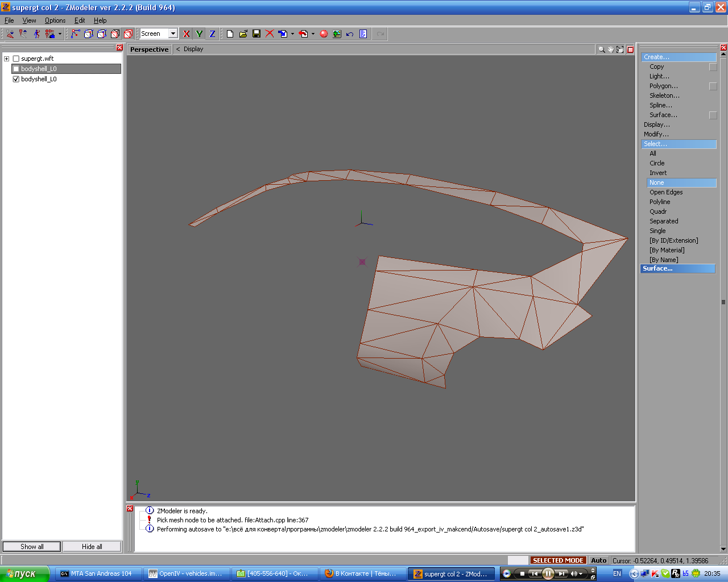The width and height of the screenshot is (728, 582).
Task: Check the supergt.wft visibility checkbox
Action: click(16, 59)
